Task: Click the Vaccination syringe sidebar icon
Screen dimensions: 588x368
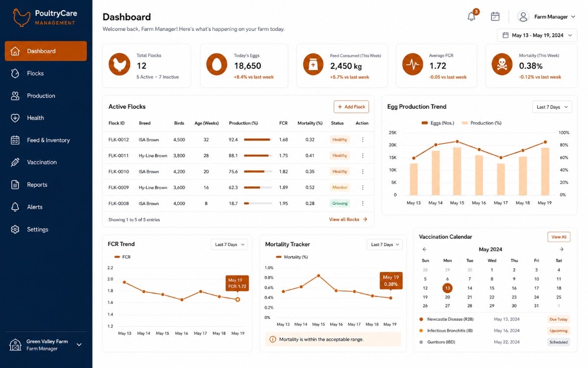Action: point(15,162)
